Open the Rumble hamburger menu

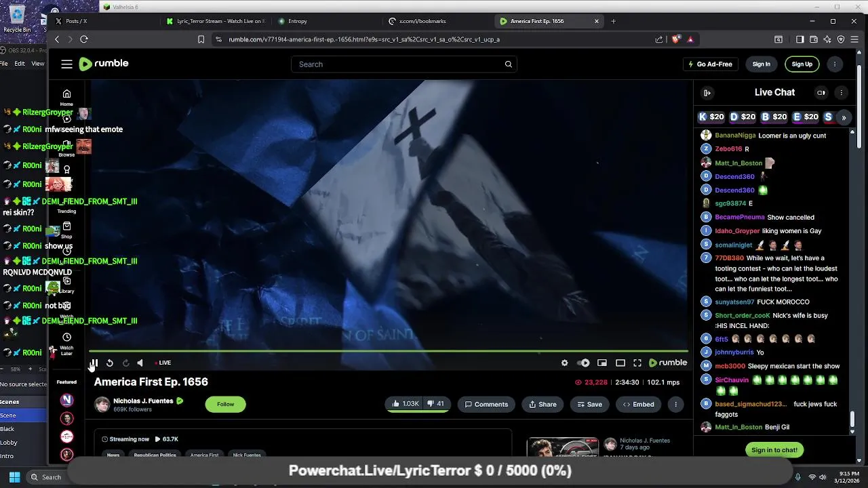pos(66,64)
